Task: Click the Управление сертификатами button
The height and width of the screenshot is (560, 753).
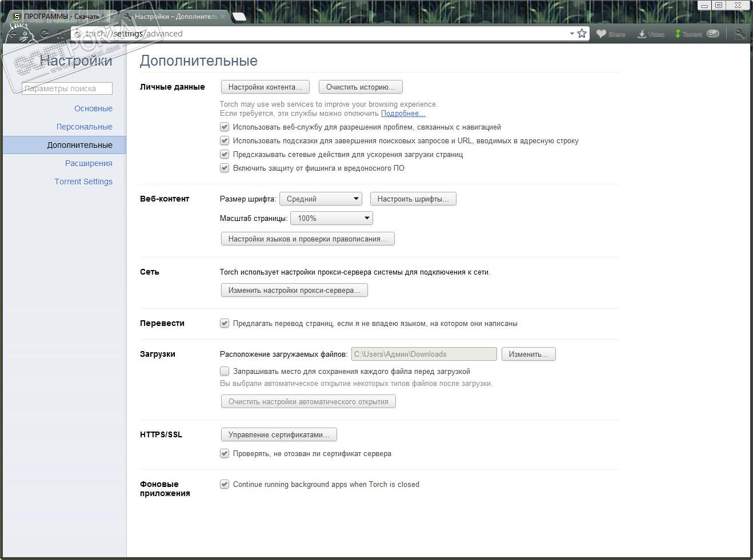Action: [279, 434]
